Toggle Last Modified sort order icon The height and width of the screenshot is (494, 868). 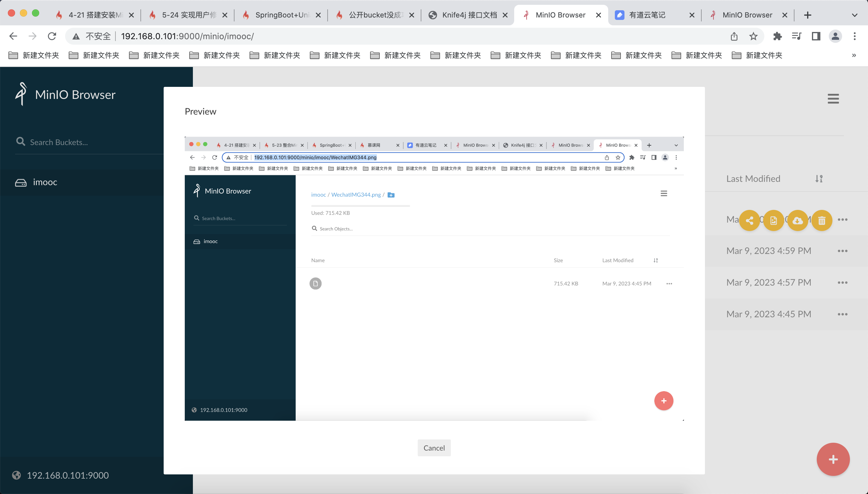point(819,179)
